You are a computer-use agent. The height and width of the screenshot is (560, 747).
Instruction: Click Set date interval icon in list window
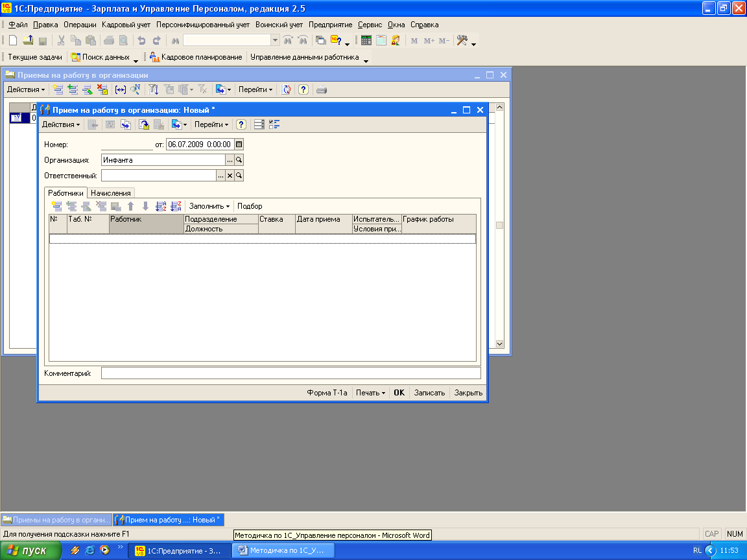[x=121, y=89]
